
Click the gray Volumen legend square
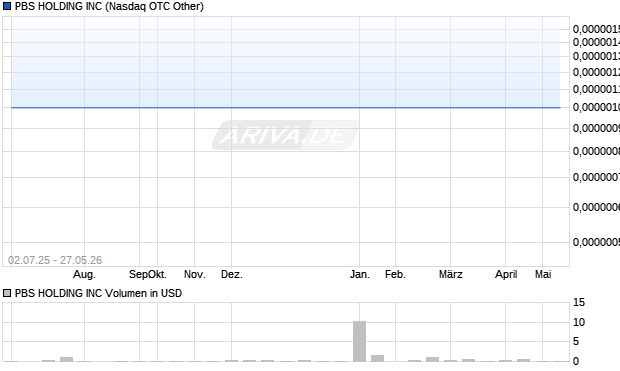7,293
